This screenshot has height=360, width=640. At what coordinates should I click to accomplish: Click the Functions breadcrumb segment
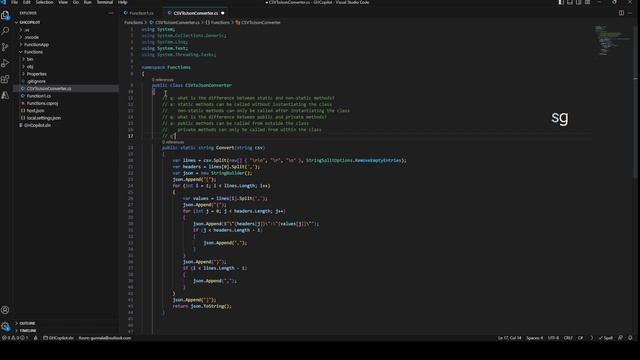(133, 22)
